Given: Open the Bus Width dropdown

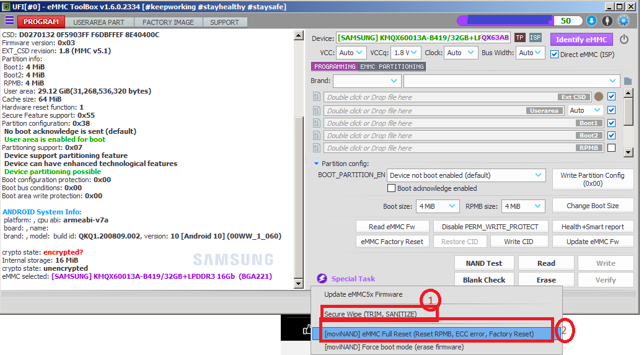Looking at the screenshot, I should [530, 53].
